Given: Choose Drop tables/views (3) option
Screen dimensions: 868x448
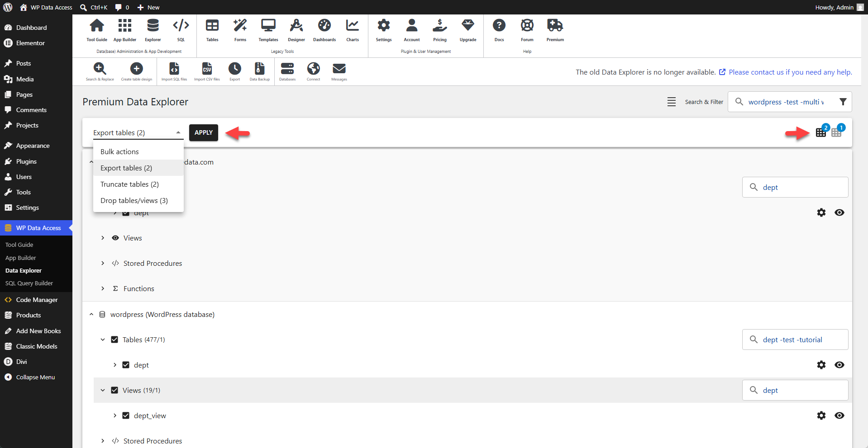Looking at the screenshot, I should click(138, 200).
